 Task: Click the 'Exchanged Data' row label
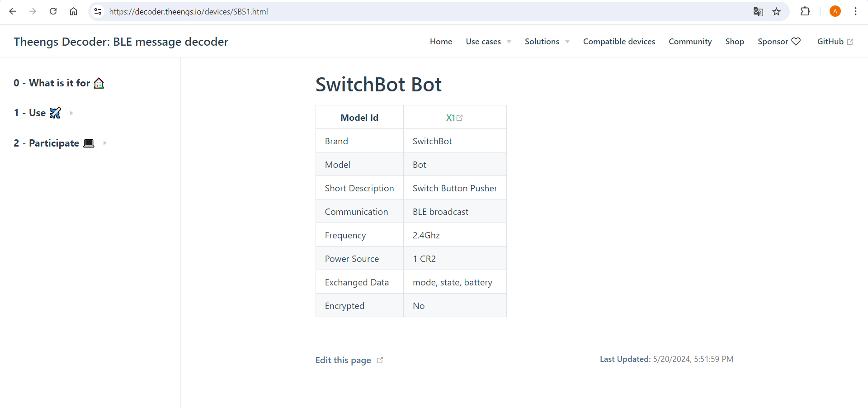click(x=357, y=282)
